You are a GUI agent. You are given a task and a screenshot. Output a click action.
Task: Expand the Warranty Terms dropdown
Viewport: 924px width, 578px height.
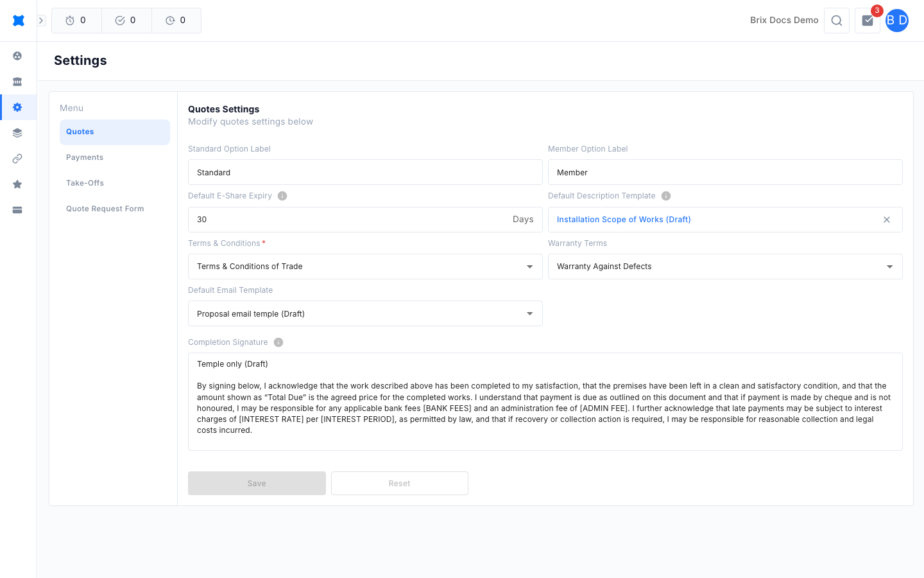tap(725, 267)
